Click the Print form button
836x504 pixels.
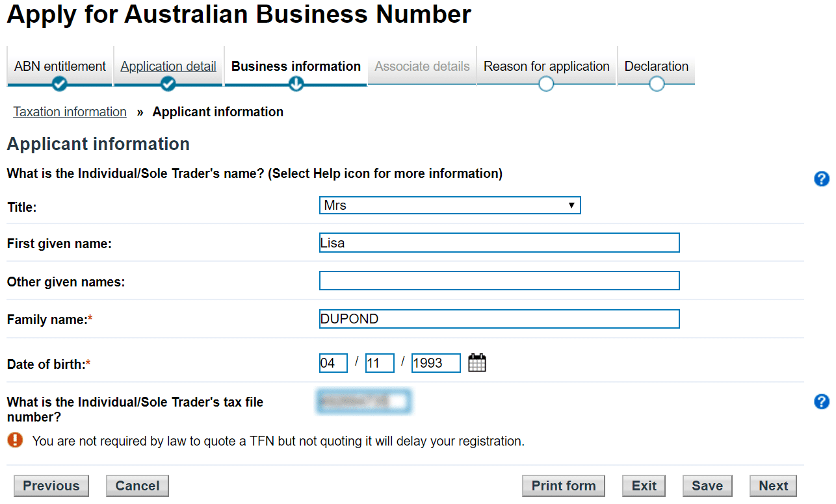click(x=564, y=486)
